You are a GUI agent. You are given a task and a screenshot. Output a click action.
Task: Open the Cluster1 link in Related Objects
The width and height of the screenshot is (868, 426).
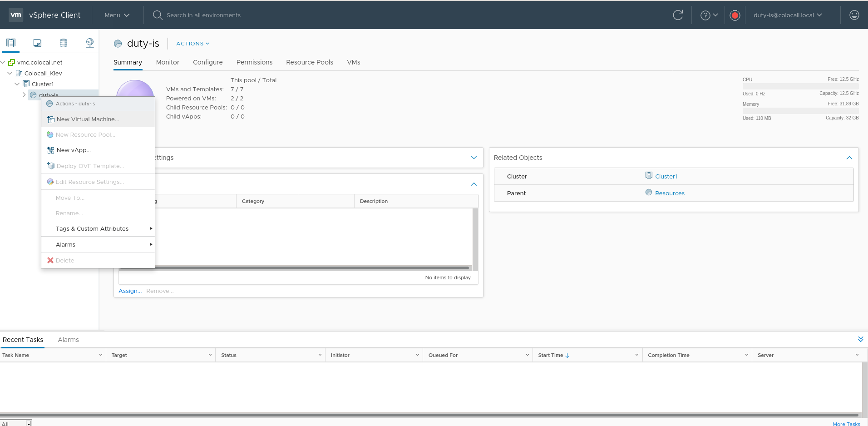click(x=666, y=176)
